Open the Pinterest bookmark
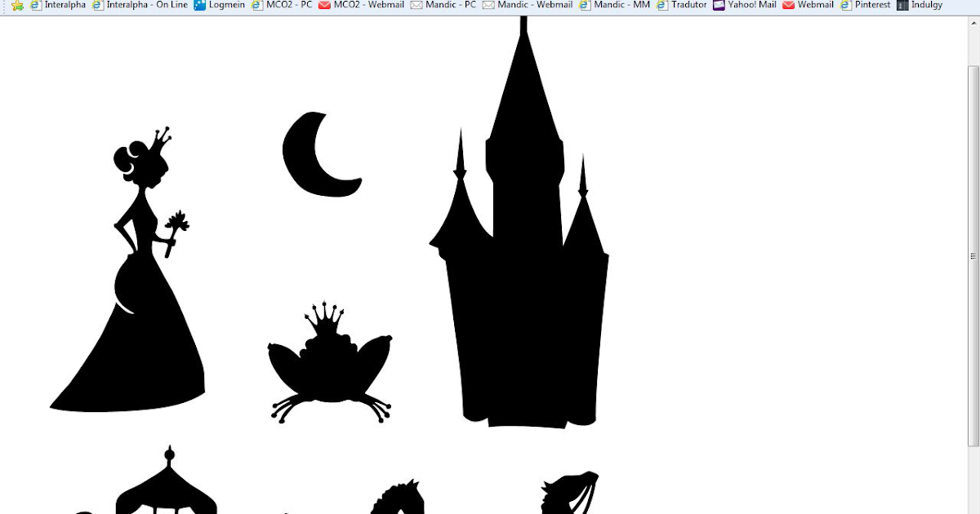The image size is (980, 514). (x=865, y=5)
